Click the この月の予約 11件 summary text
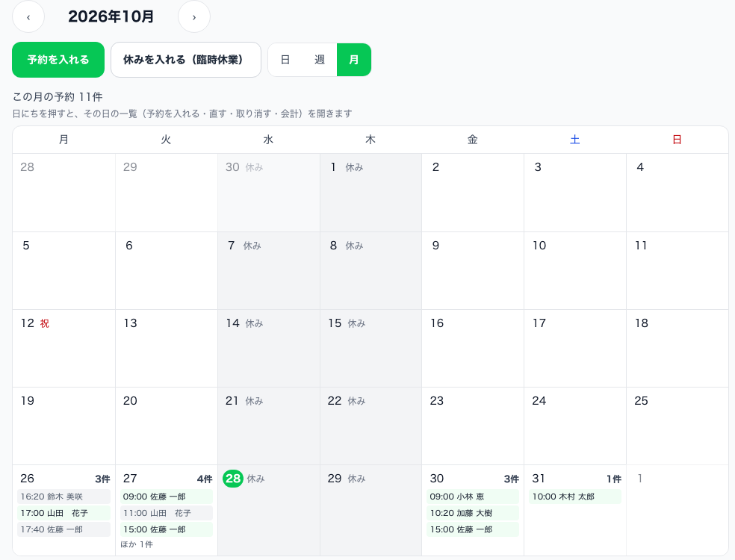Viewport: 735px width, 560px height. click(x=58, y=97)
